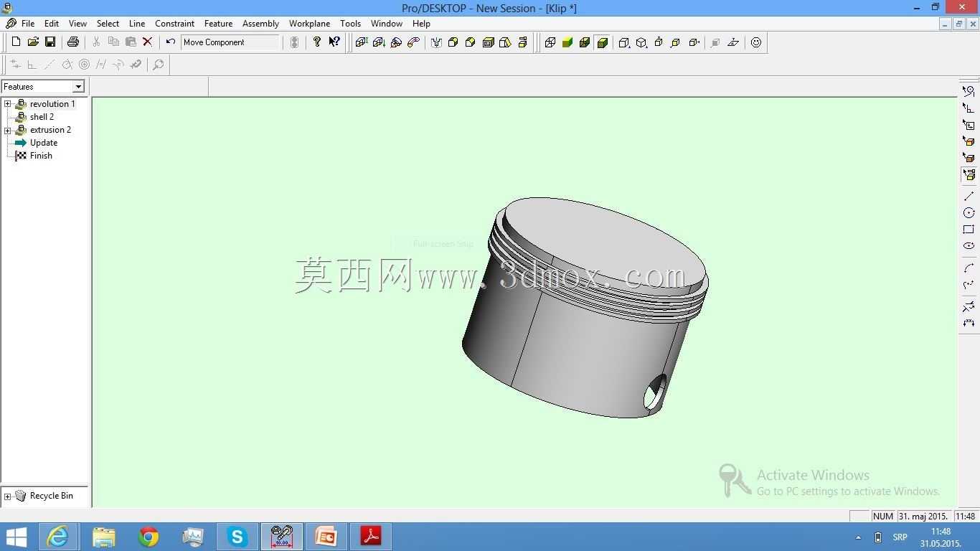Pick the Rectangle drawing tool
Image resolution: width=980 pixels, height=551 pixels.
tap(969, 230)
